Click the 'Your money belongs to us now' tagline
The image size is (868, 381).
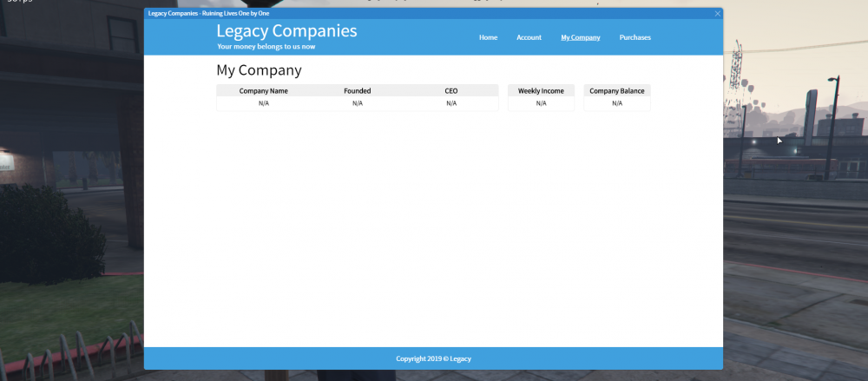[266, 47]
